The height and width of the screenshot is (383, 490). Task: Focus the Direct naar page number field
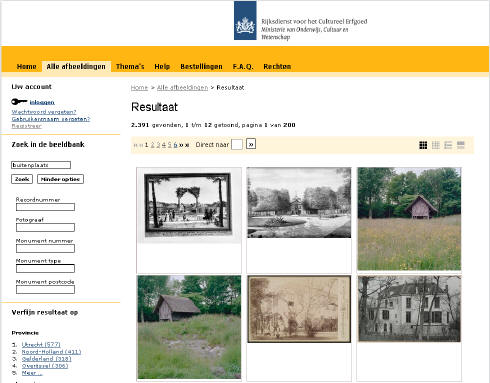click(x=237, y=144)
